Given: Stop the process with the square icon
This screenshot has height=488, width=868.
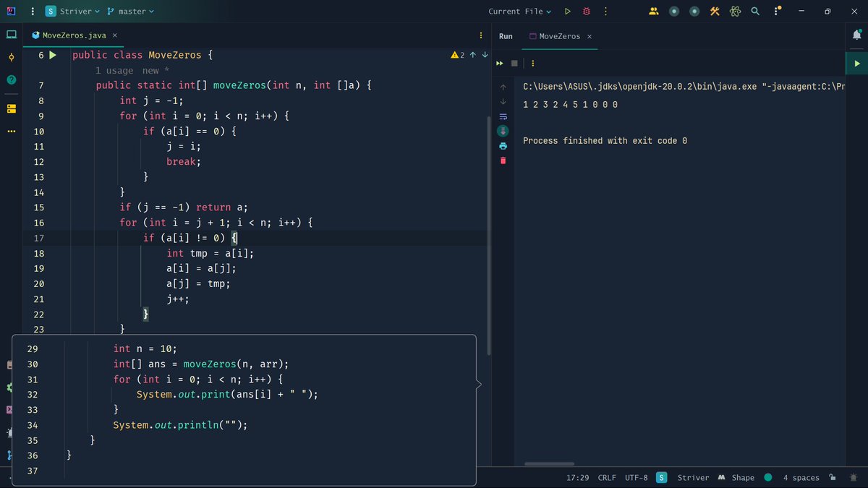Looking at the screenshot, I should pyautogui.click(x=515, y=63).
